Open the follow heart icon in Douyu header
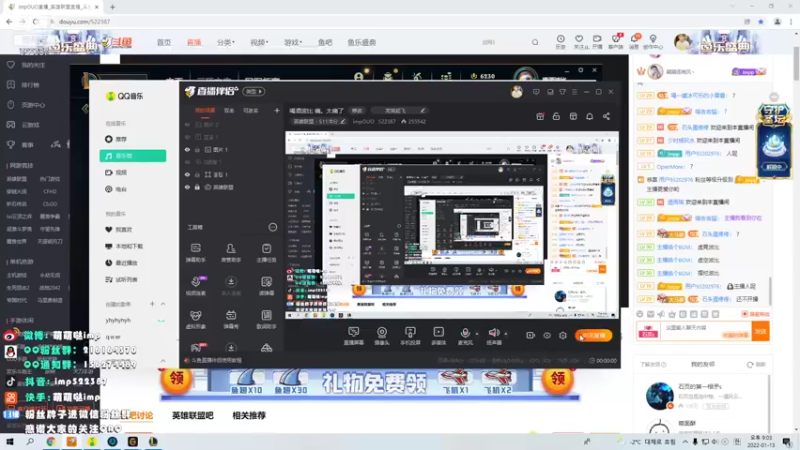This screenshot has height=450, width=800. point(579,39)
